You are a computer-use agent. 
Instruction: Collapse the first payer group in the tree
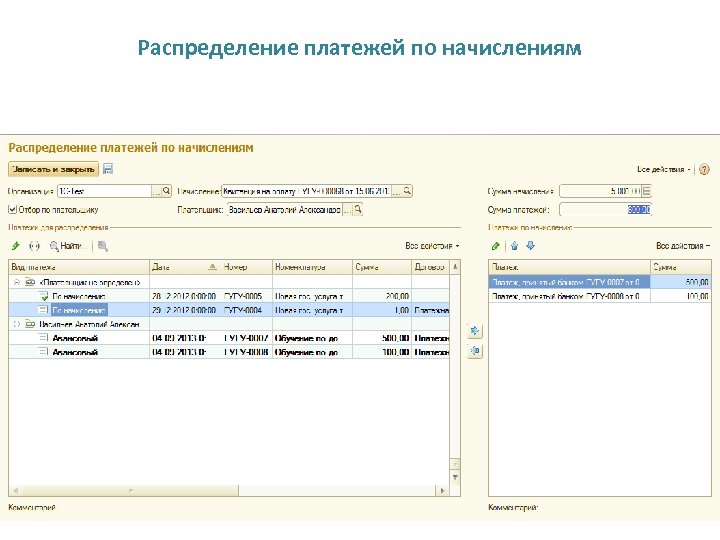[x=17, y=282]
